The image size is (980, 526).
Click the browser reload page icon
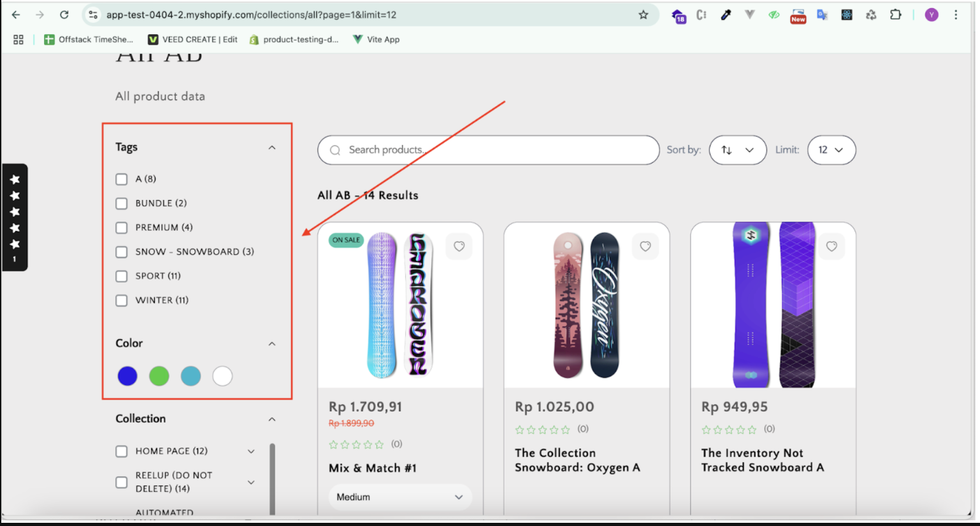tap(64, 15)
